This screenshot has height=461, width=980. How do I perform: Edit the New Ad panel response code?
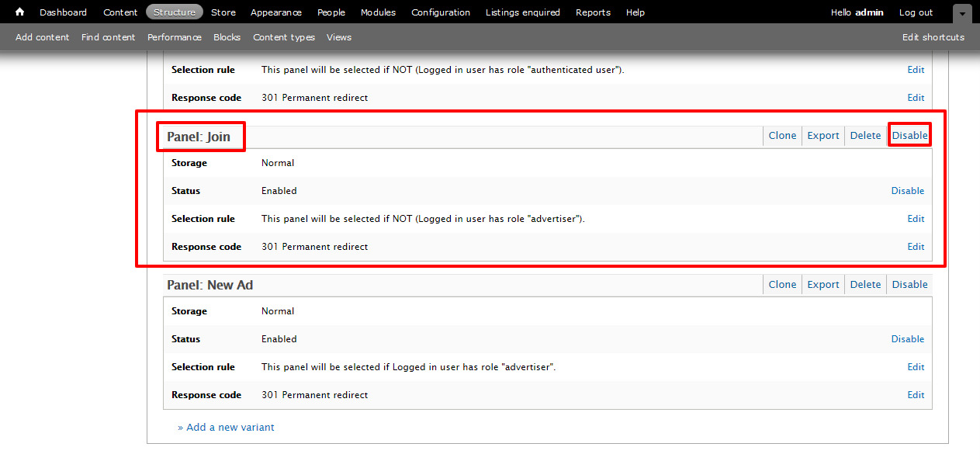[x=916, y=395]
